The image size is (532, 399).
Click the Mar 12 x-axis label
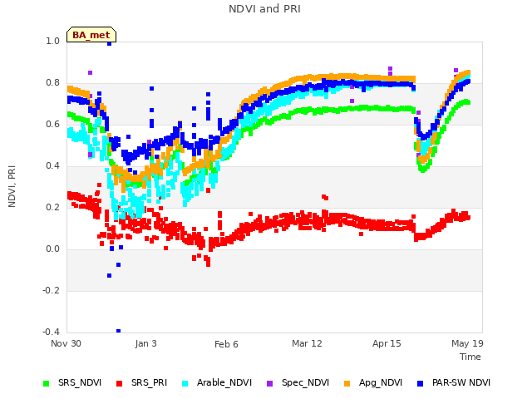(x=307, y=343)
